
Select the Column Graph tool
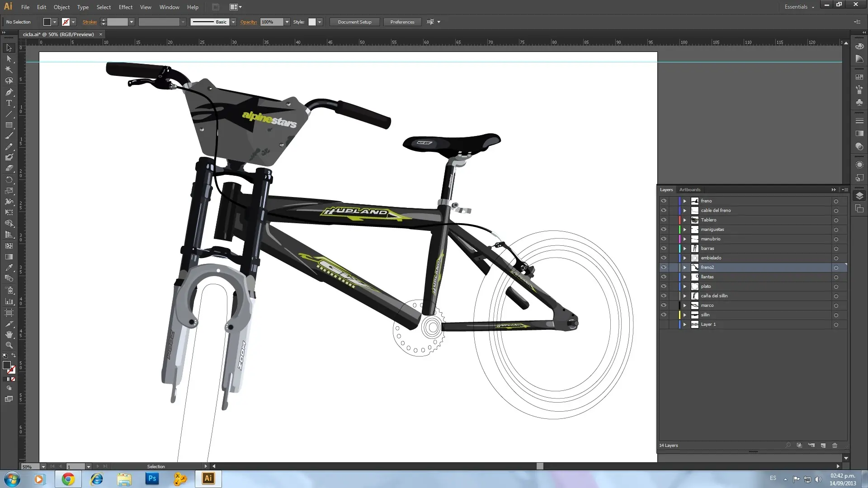click(9, 301)
